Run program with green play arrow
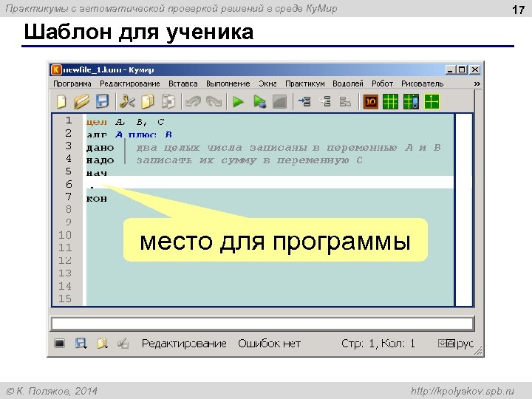The image size is (532, 399). tap(238, 102)
